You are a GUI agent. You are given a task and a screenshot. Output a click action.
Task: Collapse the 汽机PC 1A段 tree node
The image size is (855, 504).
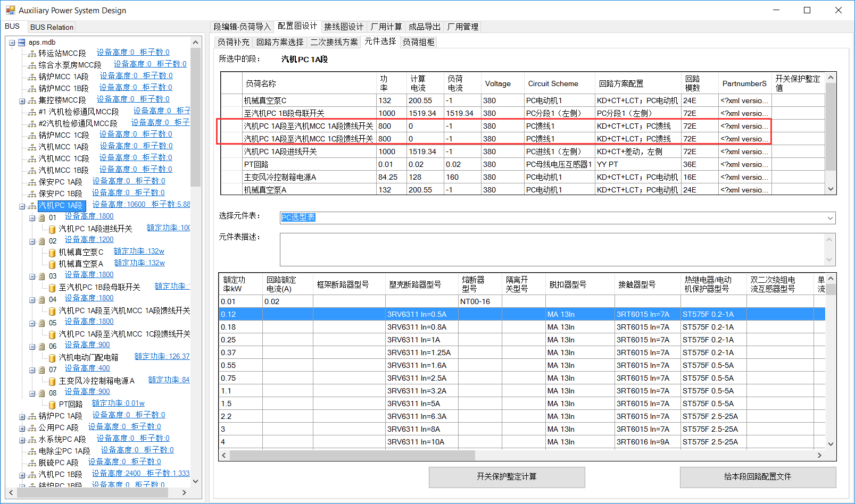(x=22, y=206)
